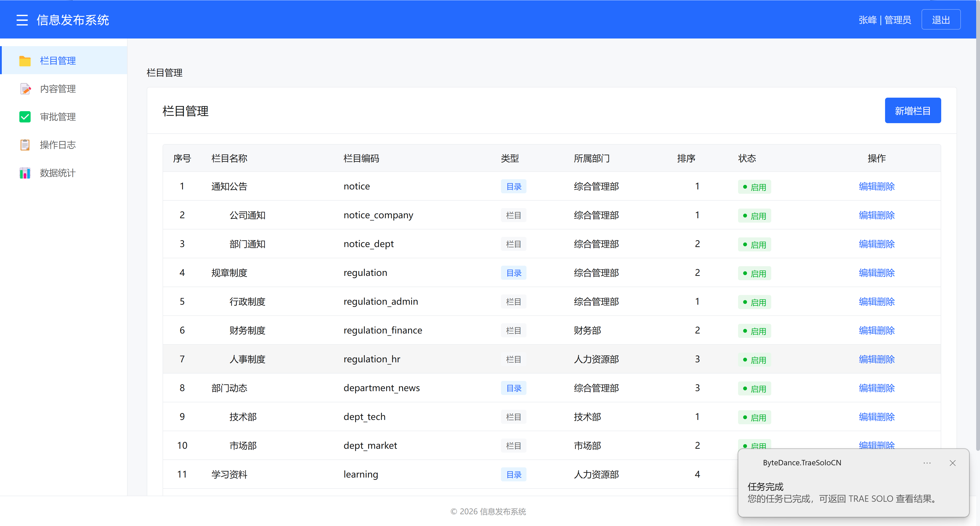Click the 栏目编码 column header
980x526 pixels.
[361, 158]
